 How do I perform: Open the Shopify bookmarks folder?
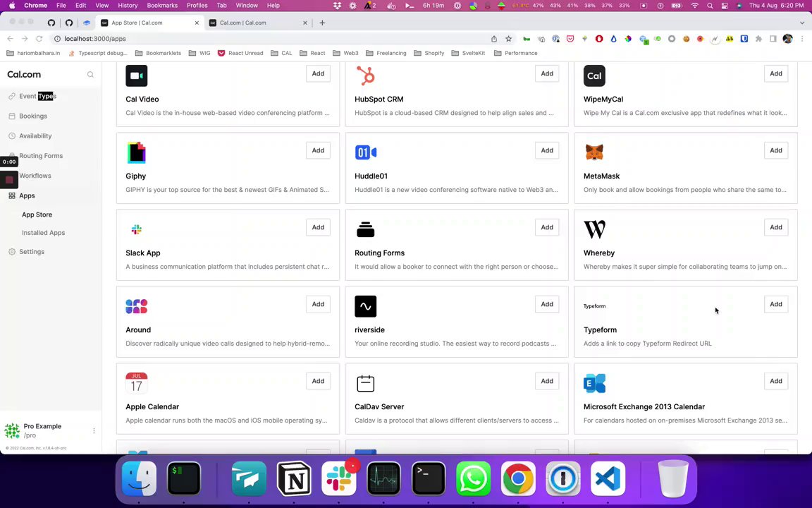click(429, 53)
